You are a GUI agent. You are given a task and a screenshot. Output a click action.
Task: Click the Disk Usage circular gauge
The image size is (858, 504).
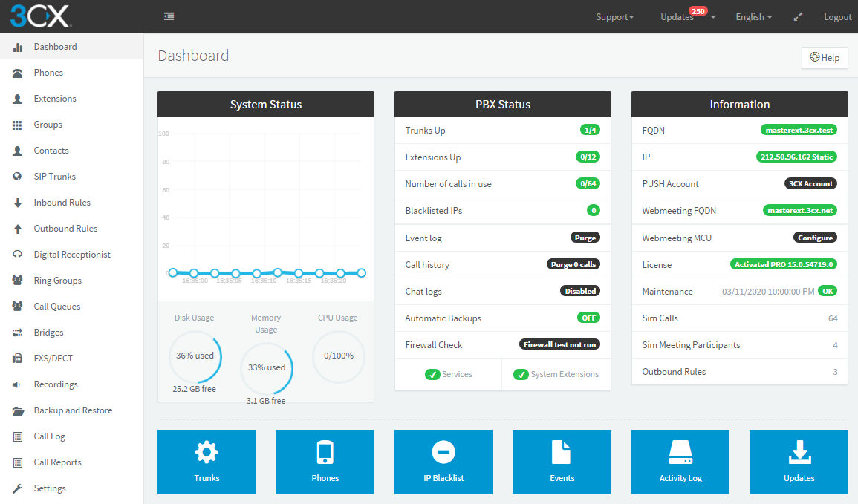point(195,356)
